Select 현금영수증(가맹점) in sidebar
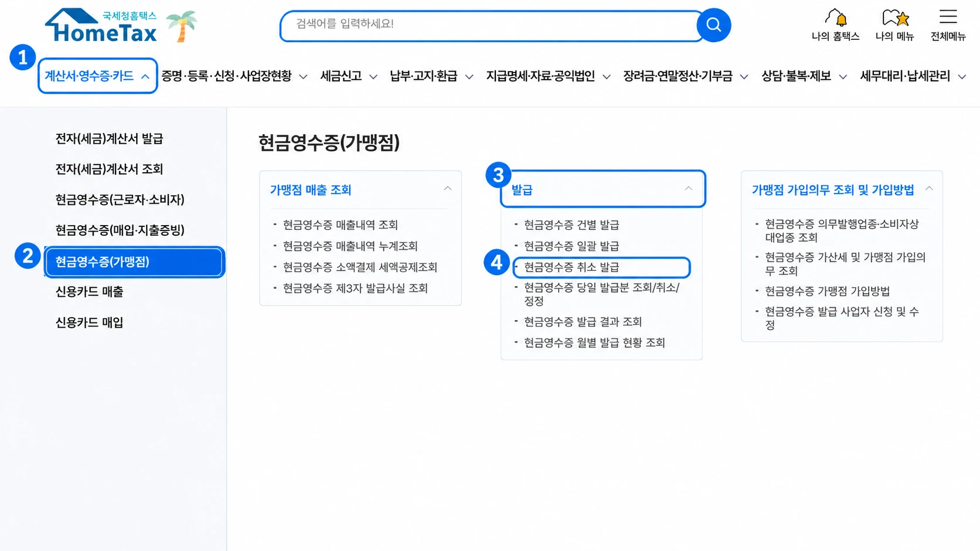Viewport: 980px width, 551px height. [134, 262]
